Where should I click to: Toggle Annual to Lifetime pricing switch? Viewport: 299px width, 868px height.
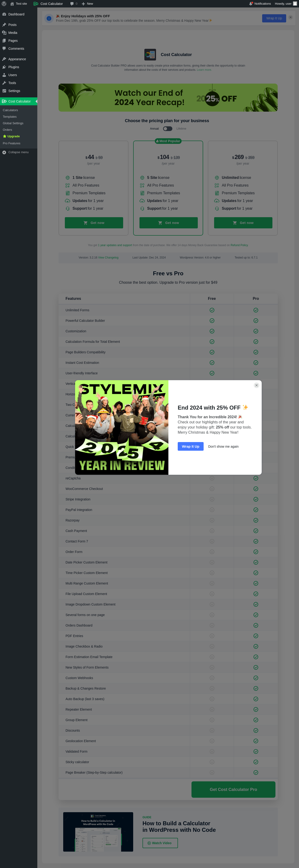pyautogui.click(x=168, y=129)
